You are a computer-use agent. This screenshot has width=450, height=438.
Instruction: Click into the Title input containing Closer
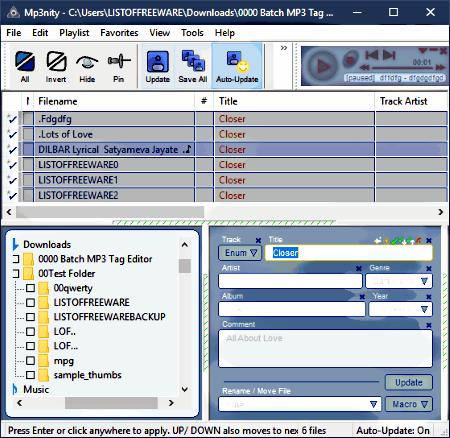tap(349, 253)
